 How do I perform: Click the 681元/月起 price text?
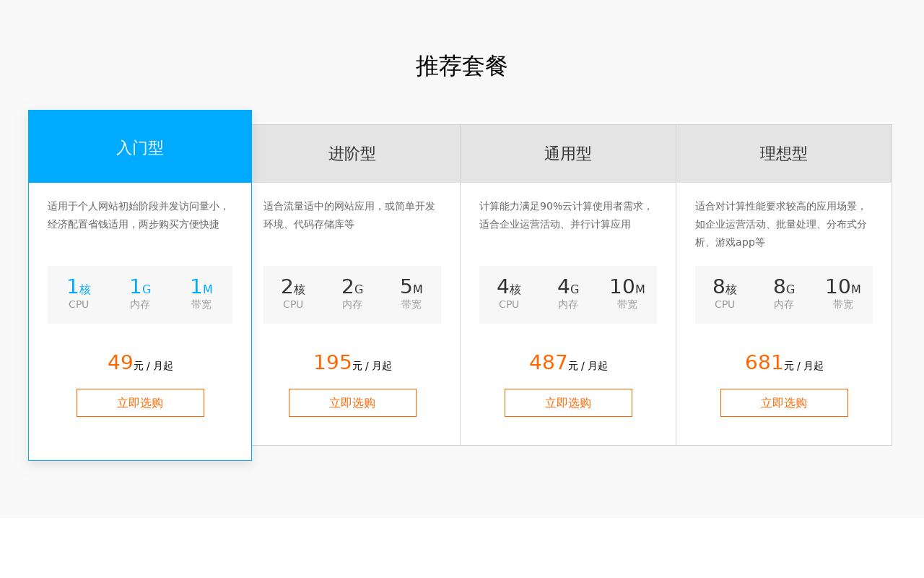coord(784,363)
